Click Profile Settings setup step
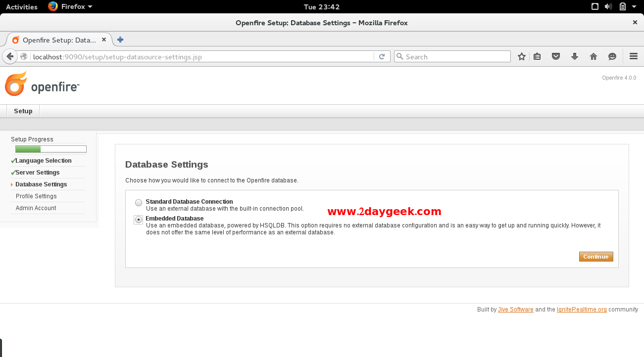Viewport: 644px width, 357px height. coord(36,196)
